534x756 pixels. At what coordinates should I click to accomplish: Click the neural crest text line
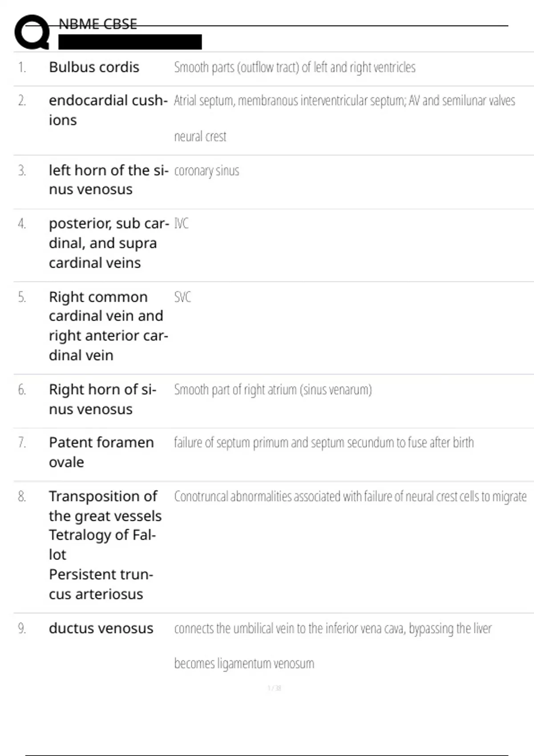200,136
